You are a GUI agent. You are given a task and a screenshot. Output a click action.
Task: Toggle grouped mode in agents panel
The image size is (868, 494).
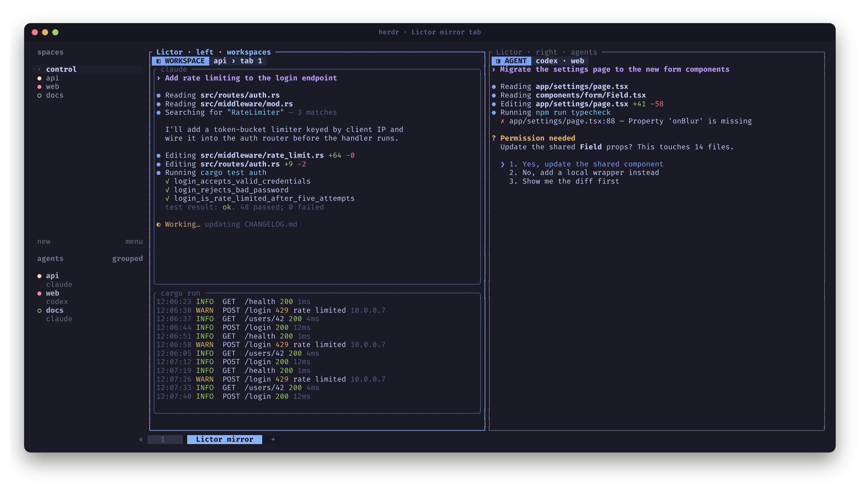pos(128,259)
